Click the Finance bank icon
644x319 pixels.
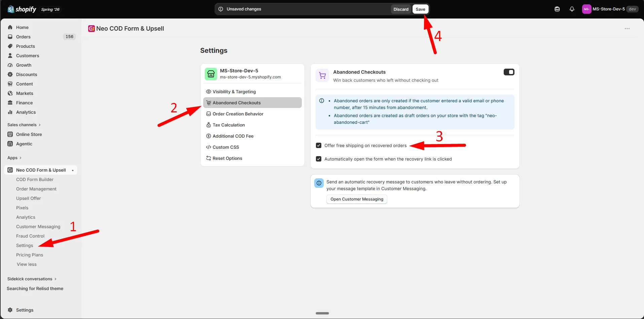point(10,103)
